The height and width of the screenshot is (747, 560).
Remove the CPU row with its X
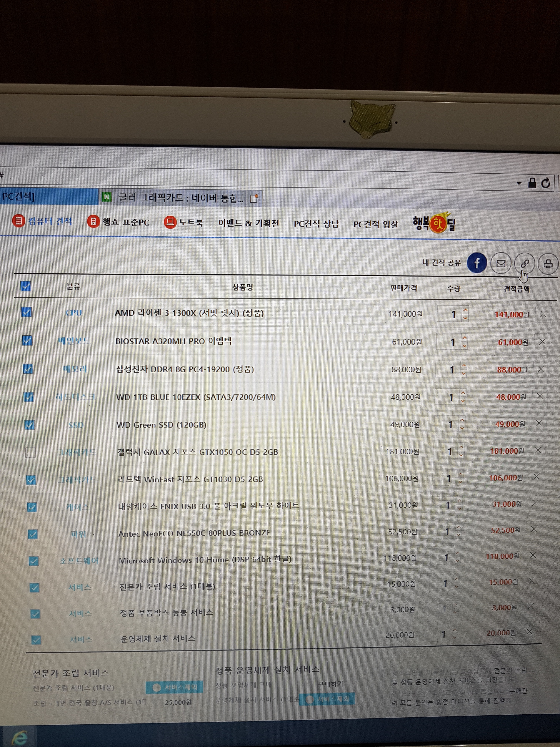[543, 314]
